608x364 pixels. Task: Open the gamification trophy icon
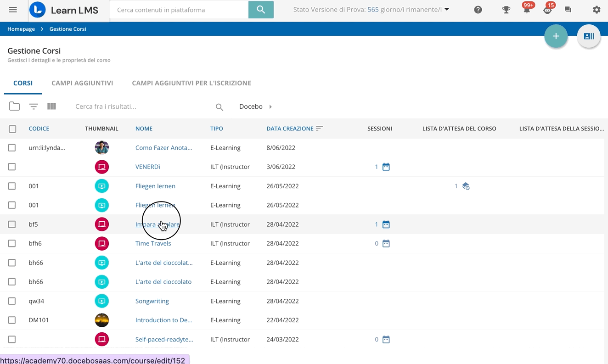[x=506, y=10]
